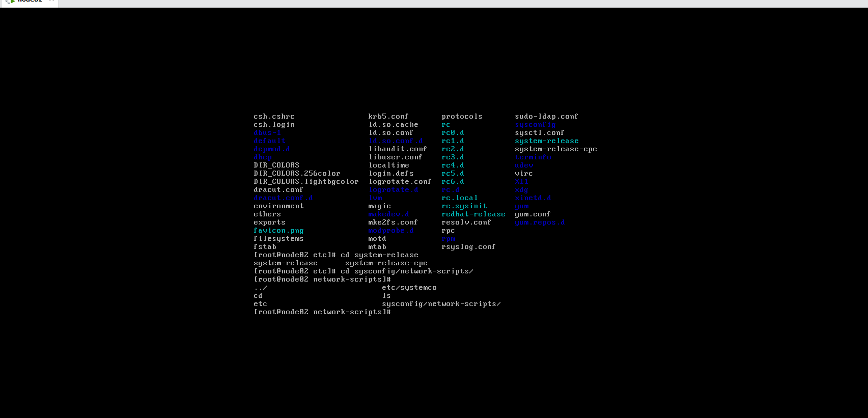
Task: Select the makedev.d directory entry
Action: click(388, 214)
